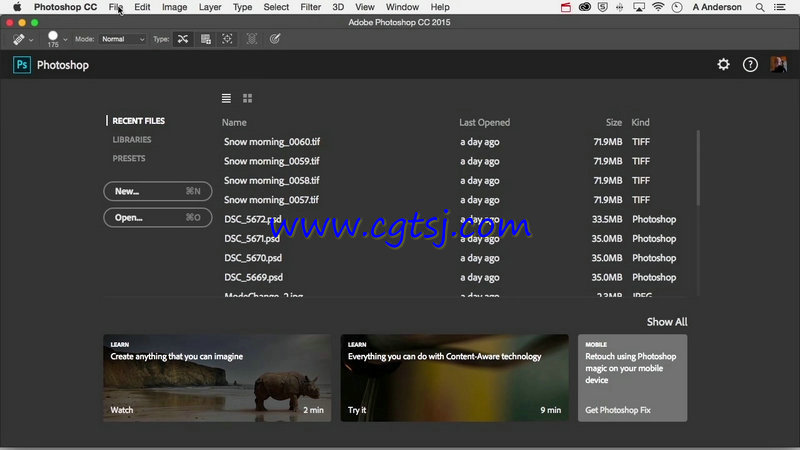Switch to thumbnail grid view icon
This screenshot has height=450, width=800.
[247, 98]
